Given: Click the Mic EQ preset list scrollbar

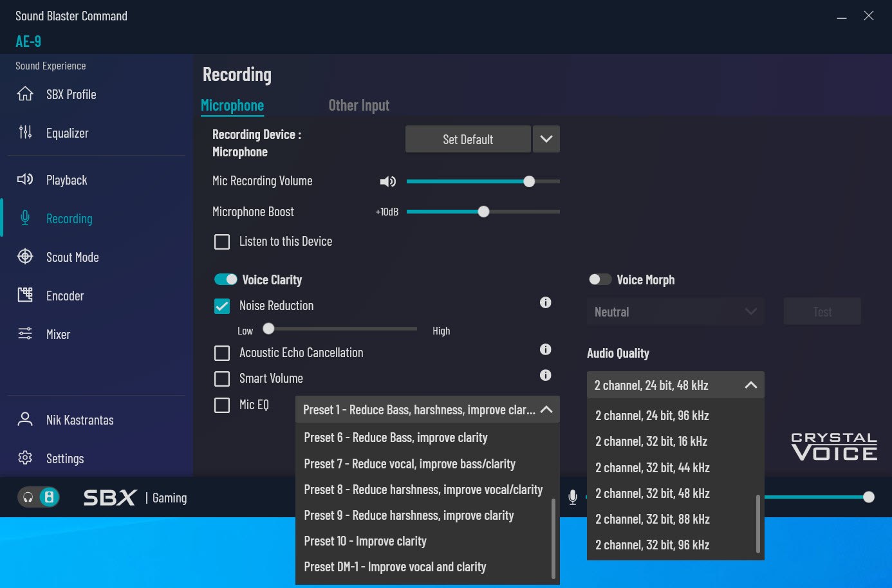Looking at the screenshot, I should pyautogui.click(x=553, y=539).
